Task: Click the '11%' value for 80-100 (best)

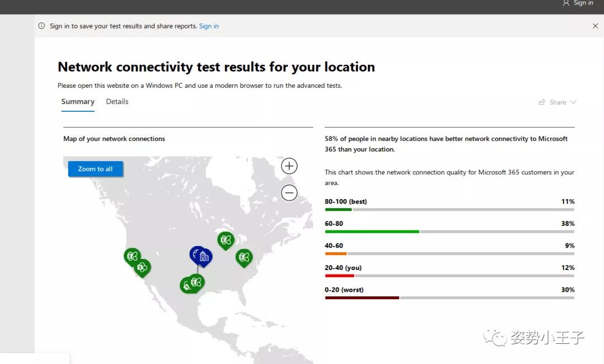Action: (x=568, y=201)
